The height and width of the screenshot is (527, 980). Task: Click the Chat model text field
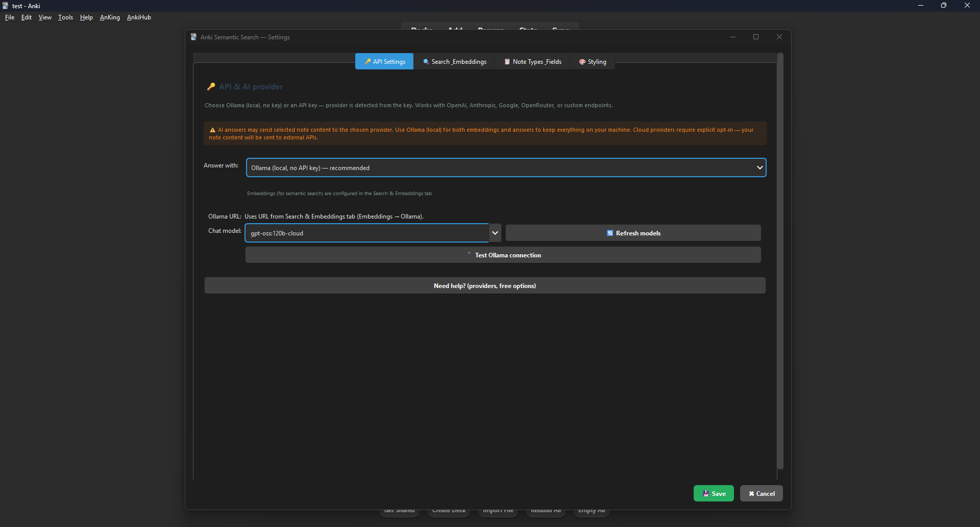366,233
